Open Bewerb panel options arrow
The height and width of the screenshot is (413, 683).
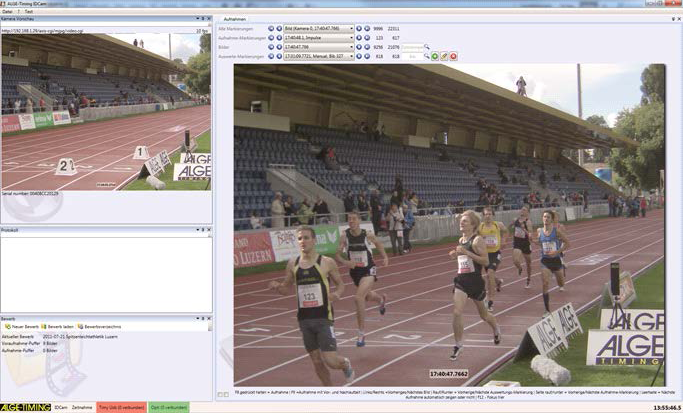point(197,318)
